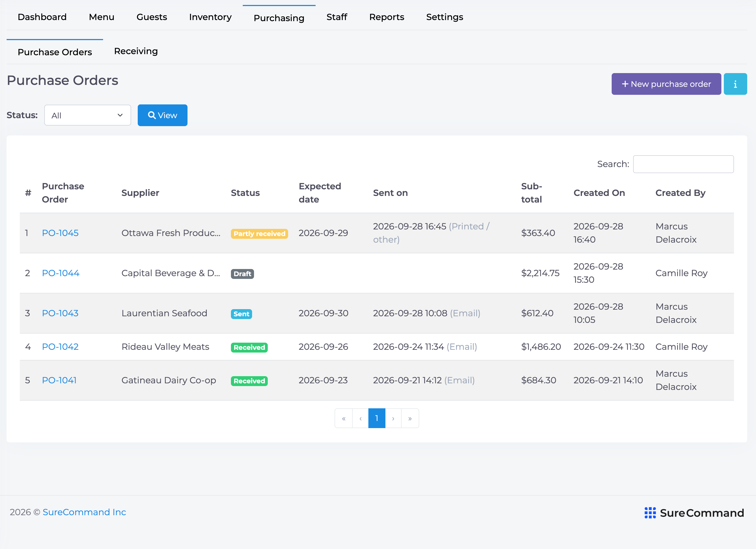
Task: Click sent on 2026-09-28 10:08 (Email)
Action: (x=427, y=313)
